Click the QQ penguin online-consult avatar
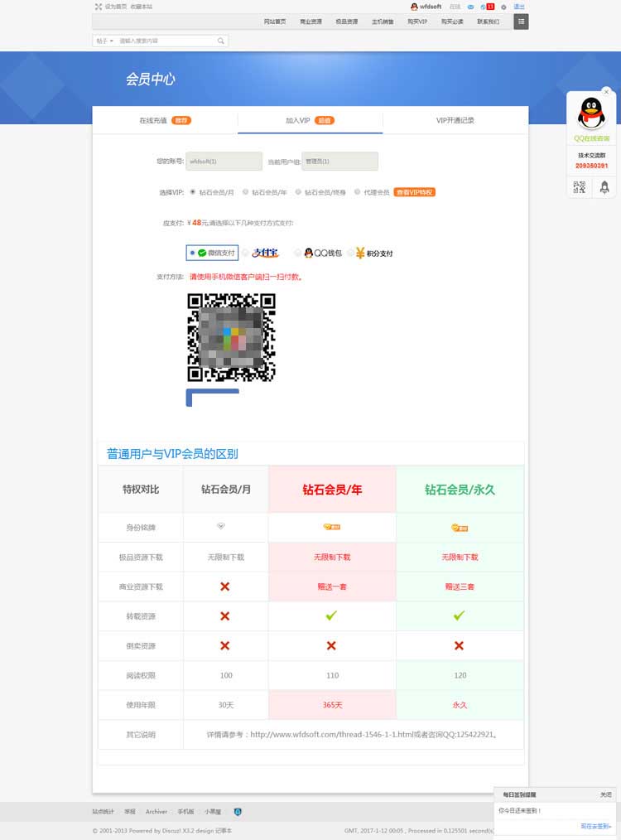 (x=591, y=113)
